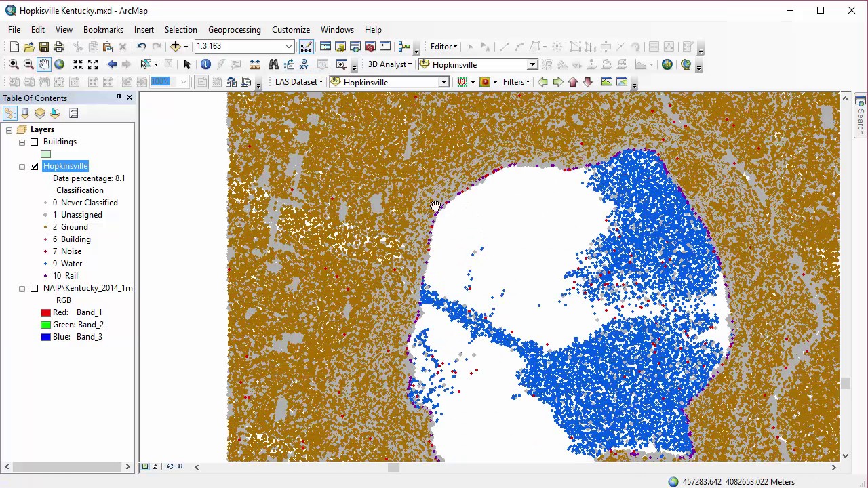Screen dimensions: 868x488
Task: Create a new map document
Action: pyautogui.click(x=14, y=46)
